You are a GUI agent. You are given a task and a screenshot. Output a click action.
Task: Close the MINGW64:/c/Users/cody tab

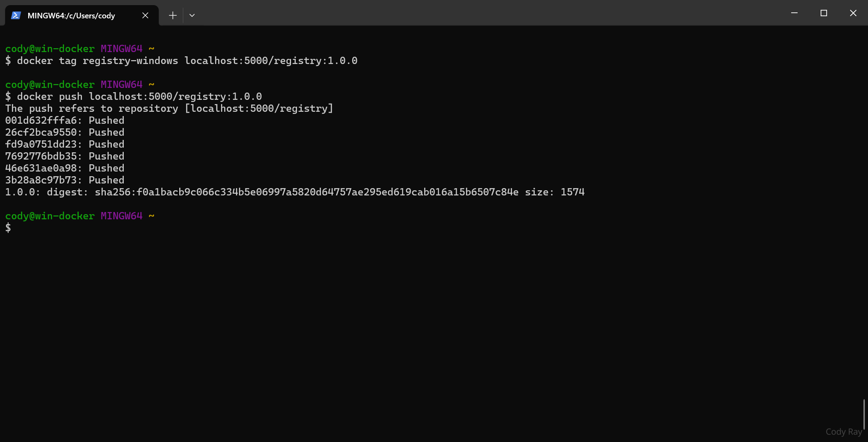tap(145, 15)
